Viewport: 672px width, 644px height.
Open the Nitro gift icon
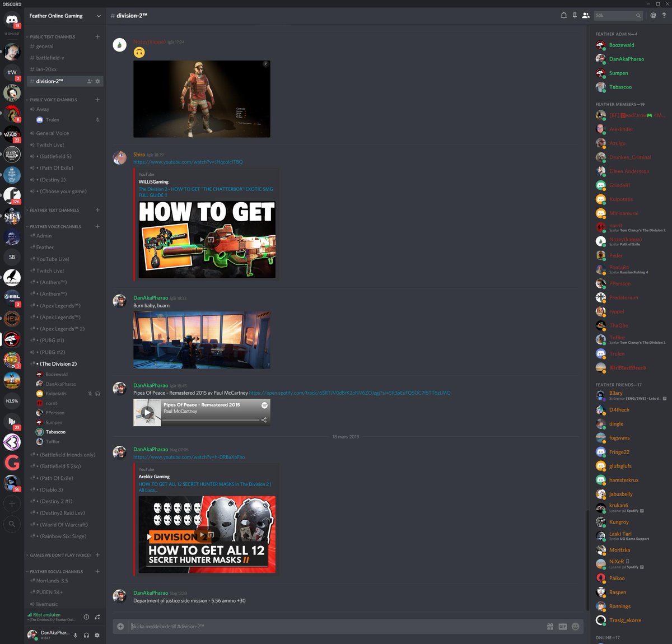click(x=550, y=626)
